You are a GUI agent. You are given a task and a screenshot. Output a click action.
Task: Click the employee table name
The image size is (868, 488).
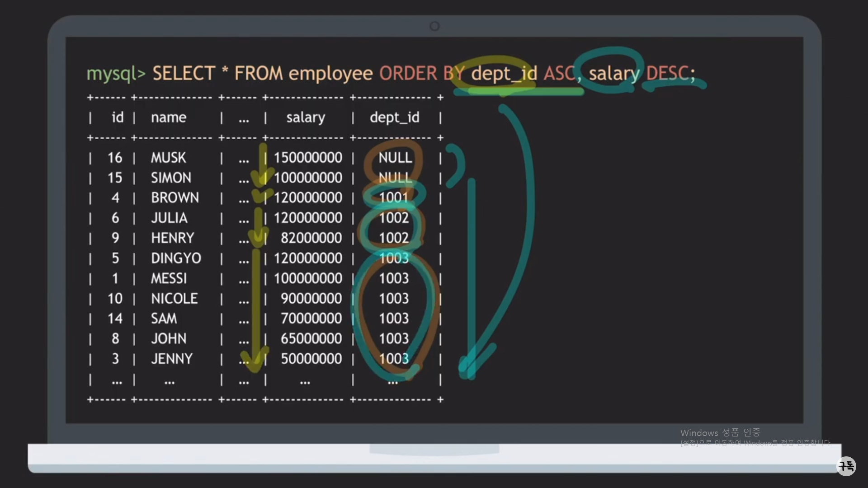click(330, 73)
